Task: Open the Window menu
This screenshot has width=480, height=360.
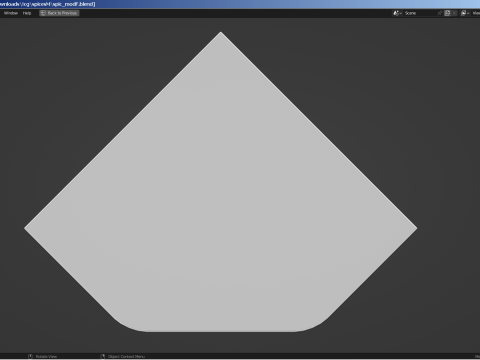Action: click(x=11, y=13)
